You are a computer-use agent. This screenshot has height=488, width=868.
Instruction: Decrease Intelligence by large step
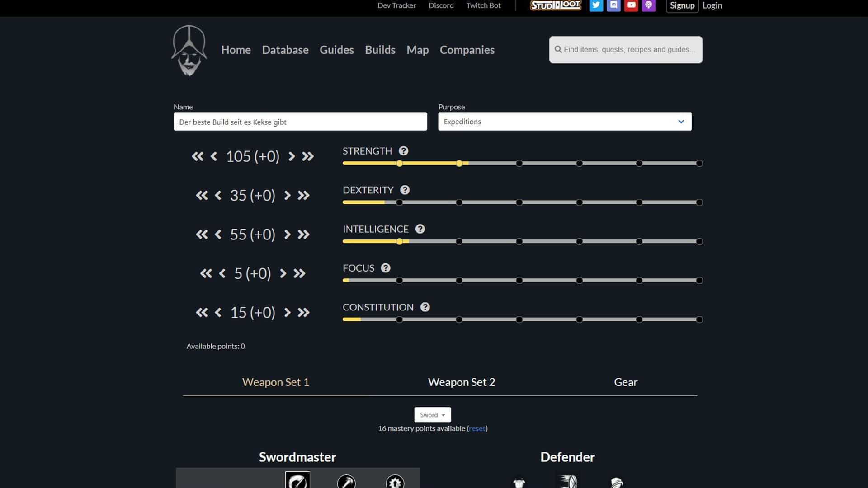click(x=202, y=235)
